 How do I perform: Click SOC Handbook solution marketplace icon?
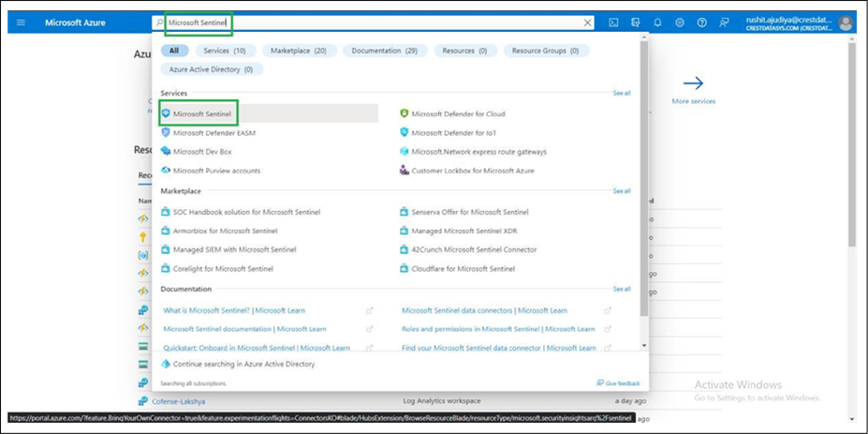click(x=165, y=212)
